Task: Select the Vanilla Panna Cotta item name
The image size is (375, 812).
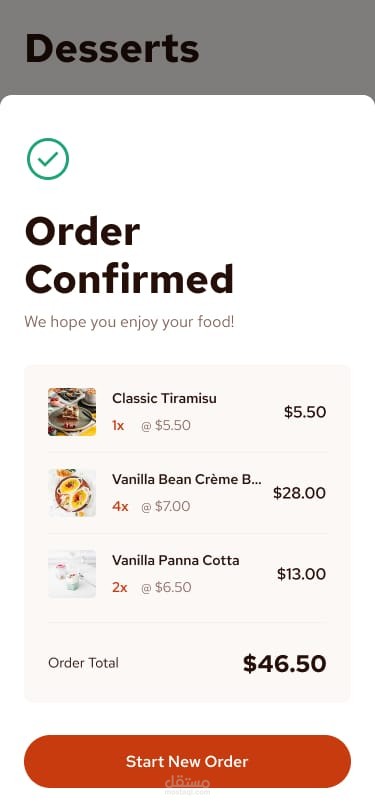Action: click(176, 560)
